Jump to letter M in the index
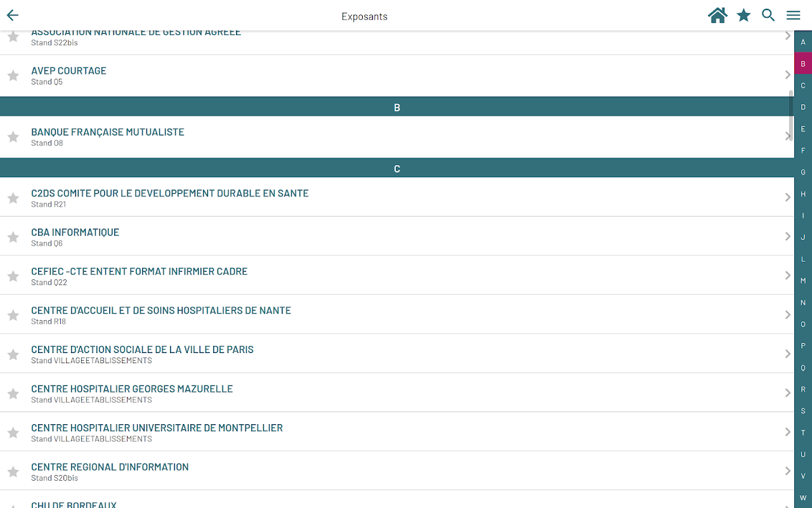Viewport: 812px width, 508px height. 803,281
